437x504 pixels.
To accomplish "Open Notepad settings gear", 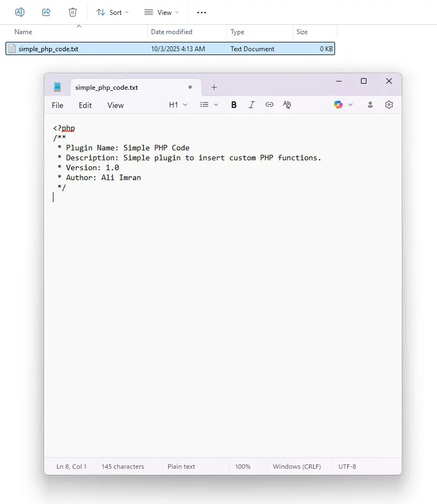I will (x=389, y=105).
